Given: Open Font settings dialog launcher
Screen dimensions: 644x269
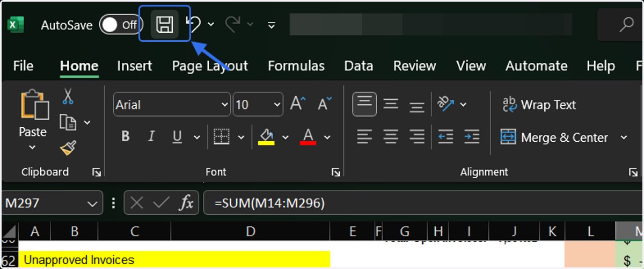Looking at the screenshot, I should click(336, 172).
